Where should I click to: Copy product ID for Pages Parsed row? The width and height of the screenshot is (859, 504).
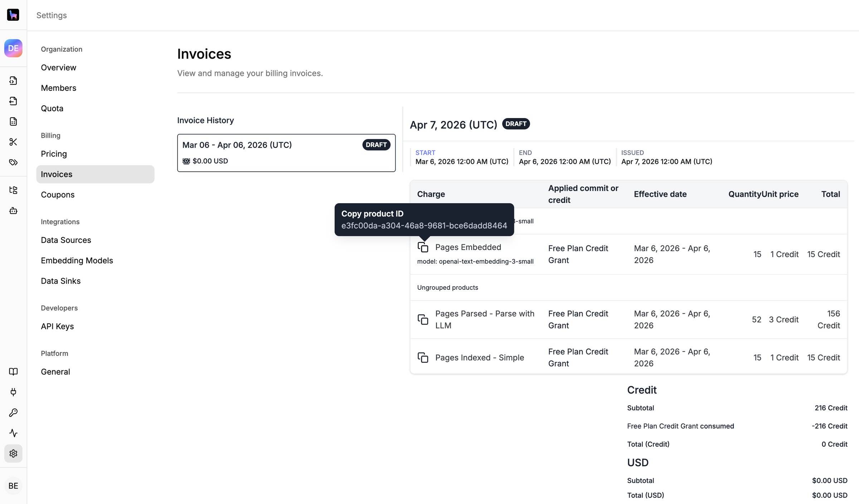pyautogui.click(x=423, y=319)
